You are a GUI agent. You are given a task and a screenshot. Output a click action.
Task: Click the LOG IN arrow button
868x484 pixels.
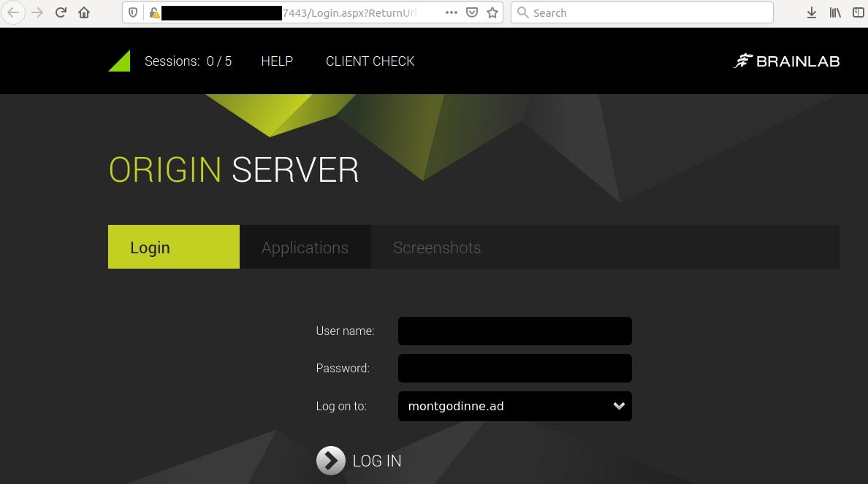pyautogui.click(x=331, y=460)
